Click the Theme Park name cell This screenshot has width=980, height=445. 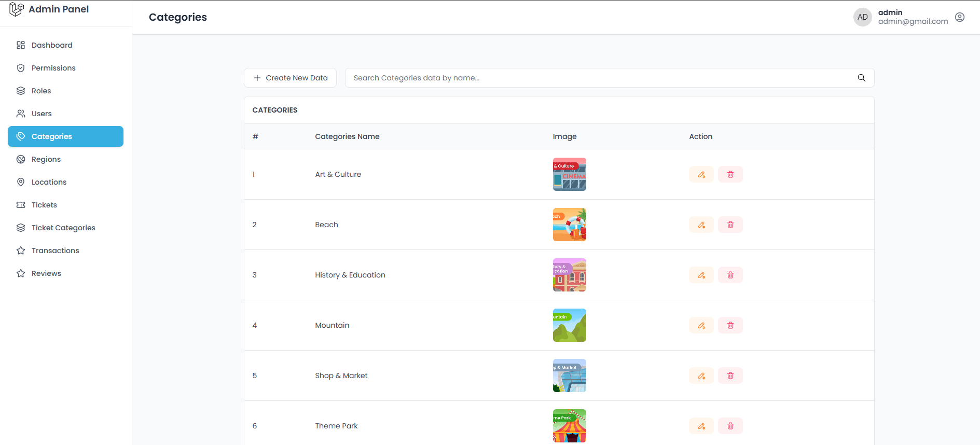point(336,426)
